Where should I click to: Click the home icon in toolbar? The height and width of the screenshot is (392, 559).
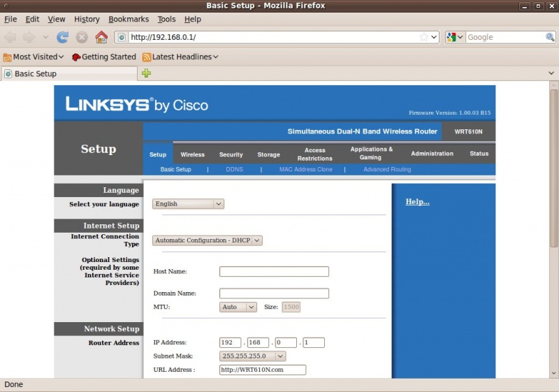(x=101, y=37)
